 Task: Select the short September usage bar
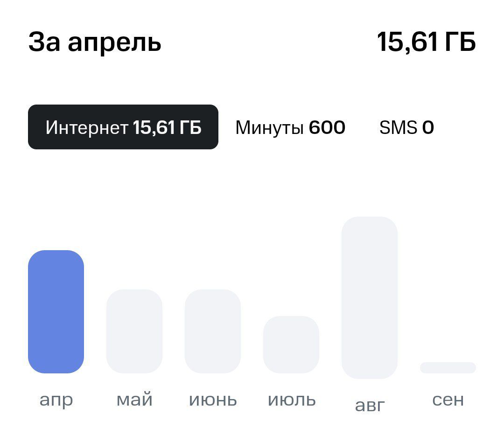pos(448,368)
